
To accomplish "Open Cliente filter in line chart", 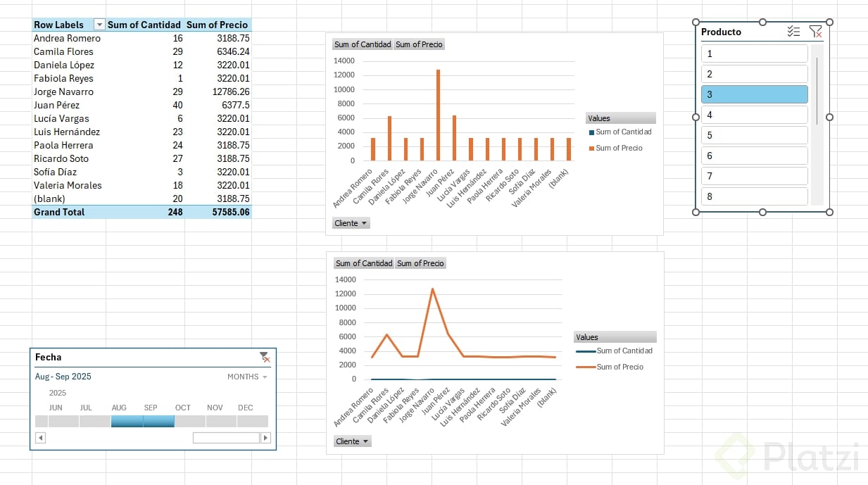I will pyautogui.click(x=352, y=441).
